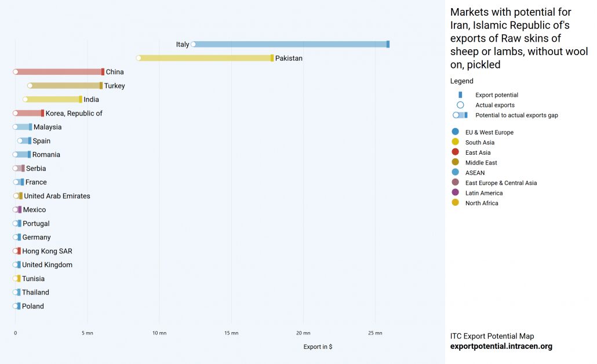Select the Hong Kong SAR label

tap(47, 251)
